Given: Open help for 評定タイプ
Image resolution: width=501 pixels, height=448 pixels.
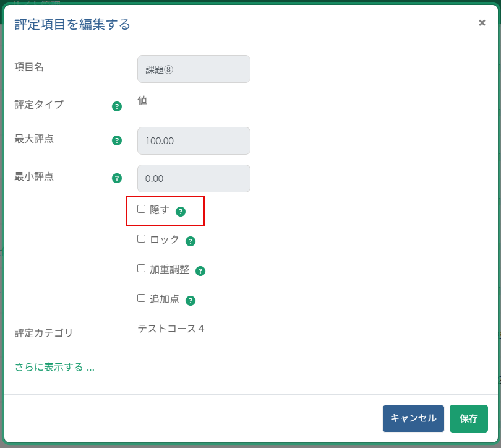Looking at the screenshot, I should click(117, 106).
